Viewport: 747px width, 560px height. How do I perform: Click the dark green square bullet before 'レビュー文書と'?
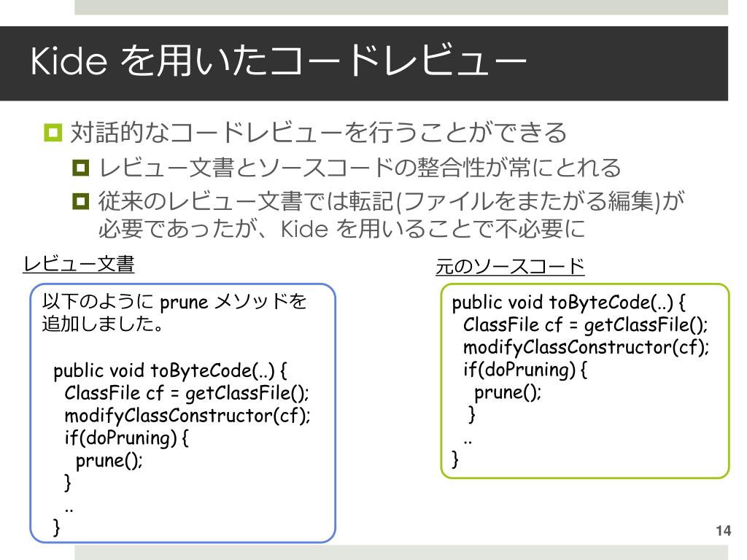[80, 168]
